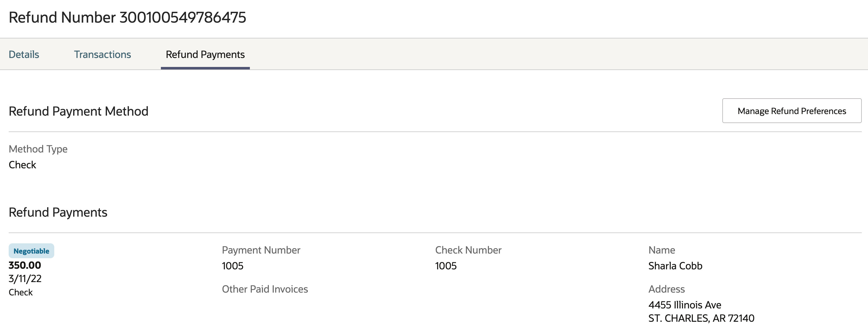This screenshot has height=336, width=868.
Task: Select the Refund Payments tab
Action: [205, 55]
